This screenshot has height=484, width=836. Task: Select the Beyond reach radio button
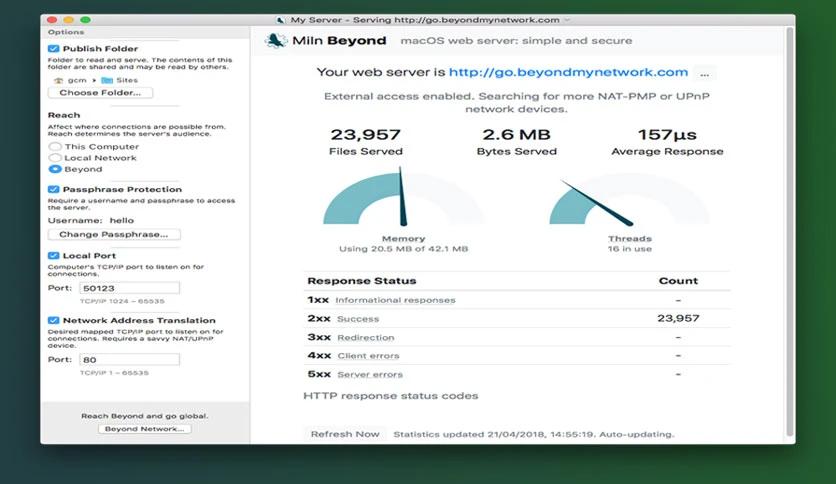coord(54,169)
